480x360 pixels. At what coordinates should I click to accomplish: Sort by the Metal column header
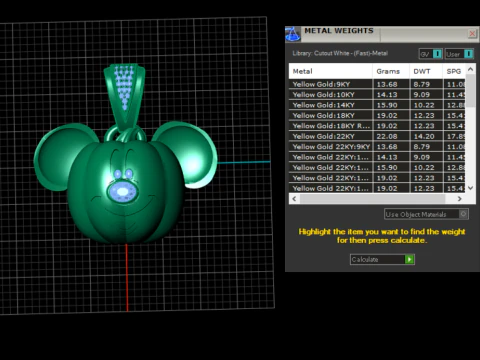330,71
